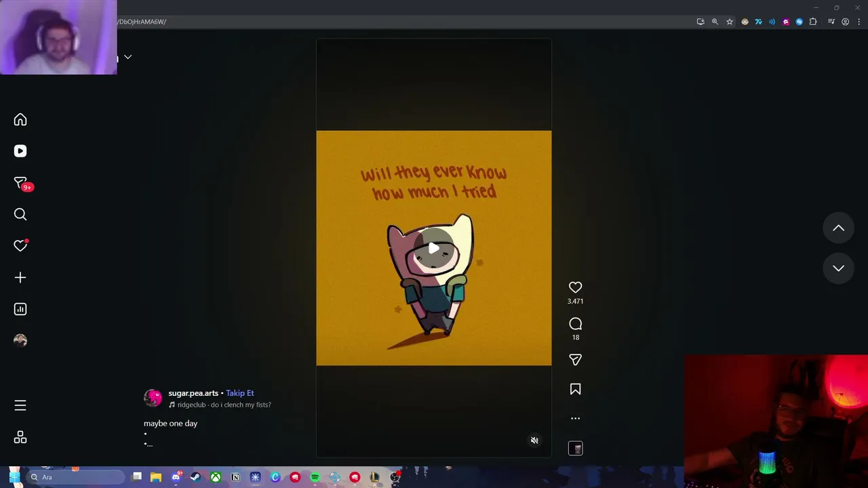Open the Canva taskbar icon
The image size is (868, 488).
coord(275,477)
